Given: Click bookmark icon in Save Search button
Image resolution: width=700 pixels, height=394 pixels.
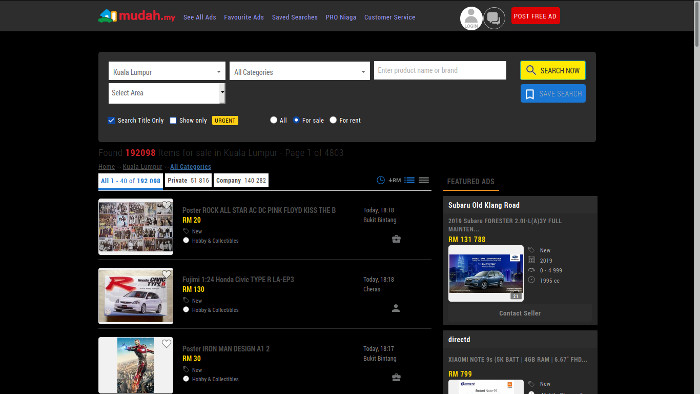Looking at the screenshot, I should [530, 94].
